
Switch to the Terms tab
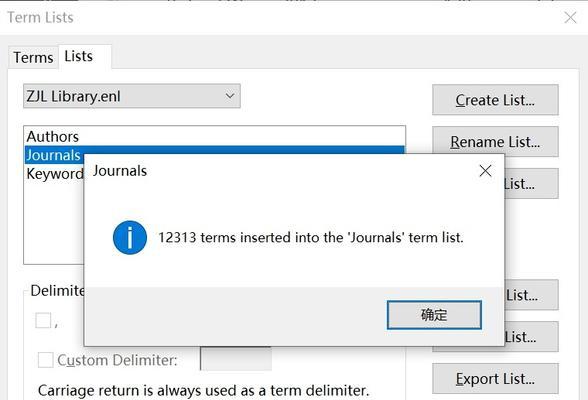pyautogui.click(x=33, y=58)
